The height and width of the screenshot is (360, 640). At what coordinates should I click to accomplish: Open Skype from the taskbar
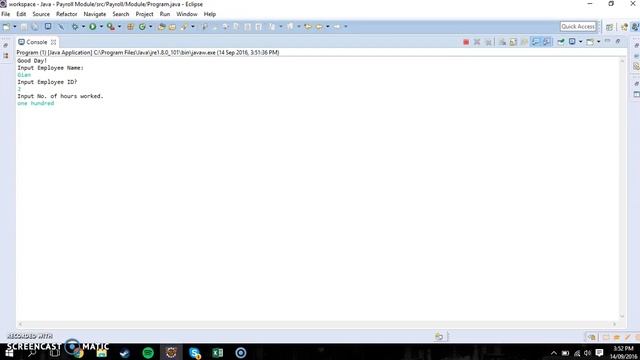pyautogui.click(x=195, y=352)
